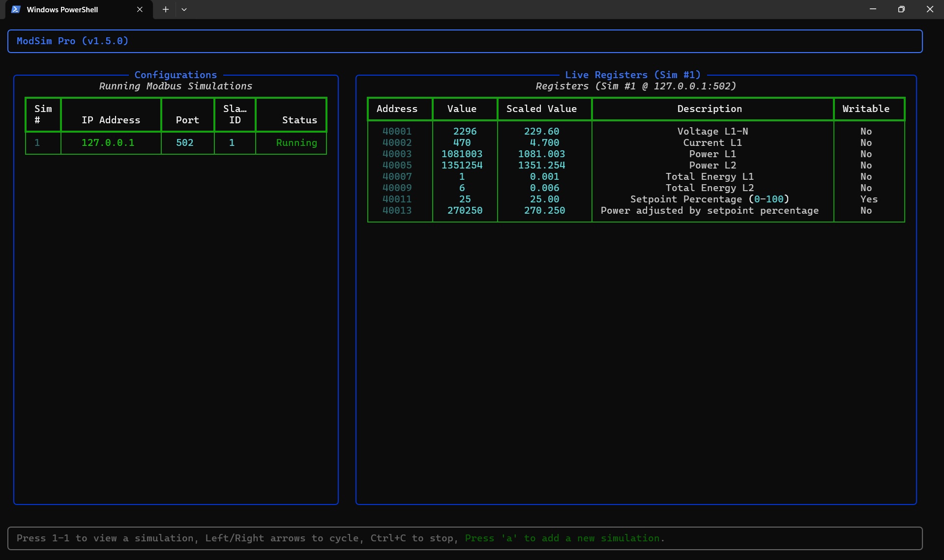Click the Live Registers panel title

click(632, 75)
